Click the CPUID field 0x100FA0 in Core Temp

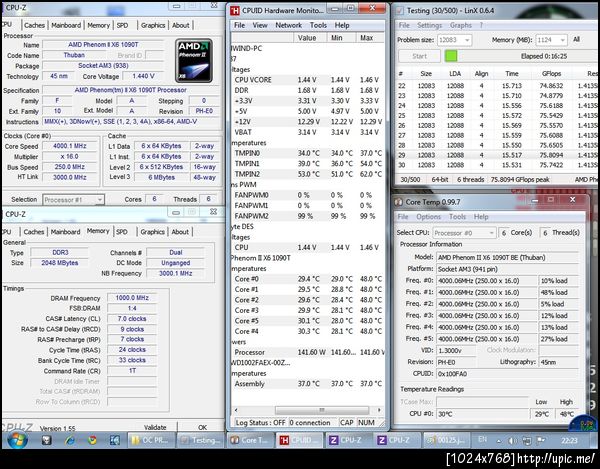[507, 374]
